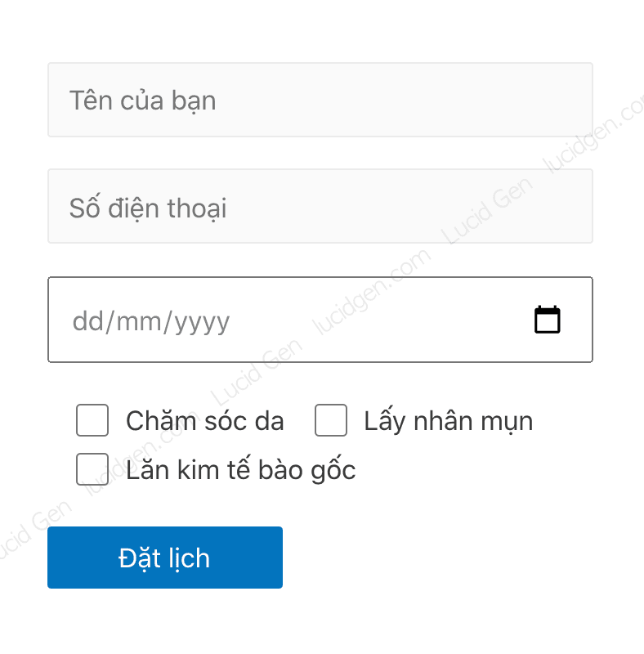Click the "Số điện thoại" placeholder text
Screen dimensions: 644x654
pyautogui.click(x=147, y=208)
